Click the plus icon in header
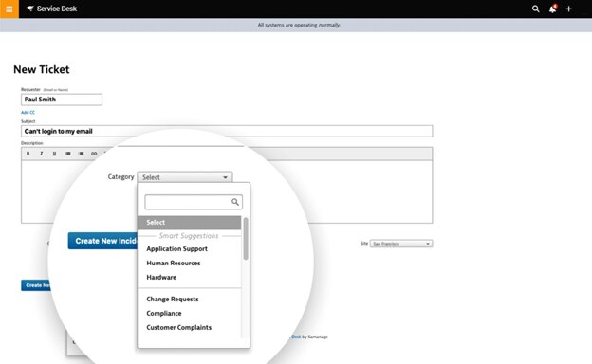Image resolution: width=592 pixels, height=364 pixels. pos(568,9)
